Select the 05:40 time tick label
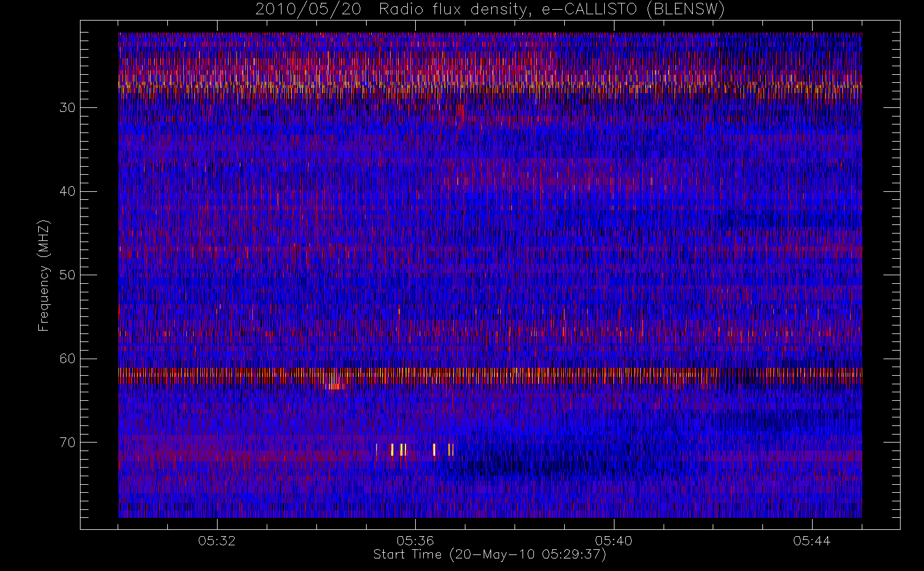The width and height of the screenshot is (924, 571). pos(613,541)
